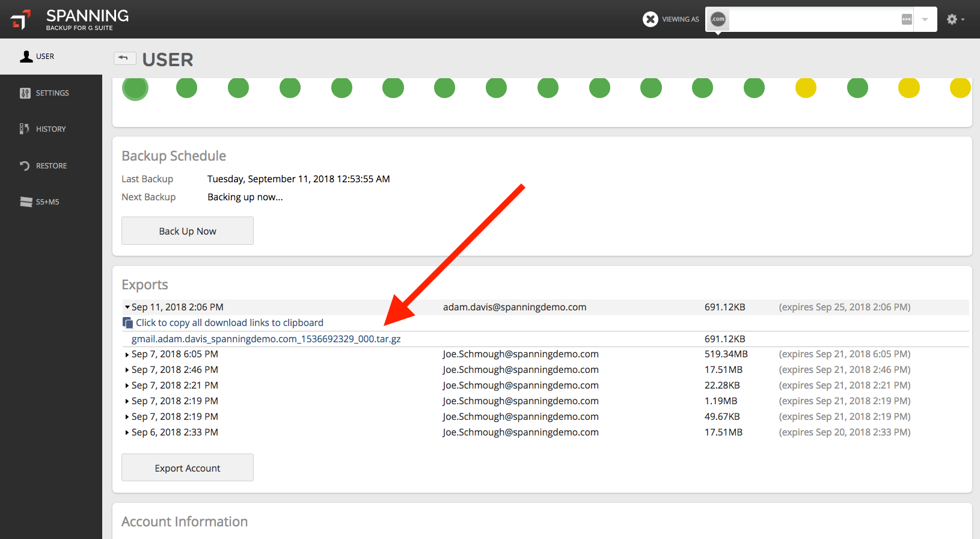This screenshot has width=980, height=539.
Task: Open Settings in the sidebar
Action: 51,93
